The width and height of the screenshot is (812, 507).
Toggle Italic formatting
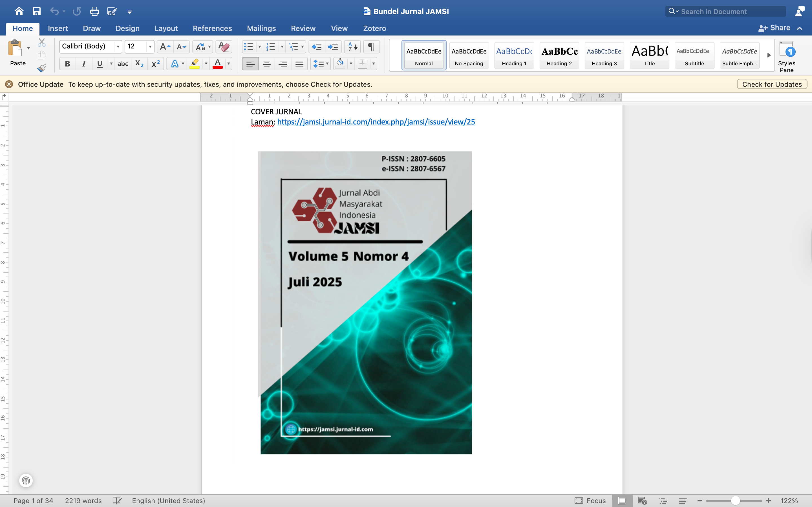[x=83, y=63]
